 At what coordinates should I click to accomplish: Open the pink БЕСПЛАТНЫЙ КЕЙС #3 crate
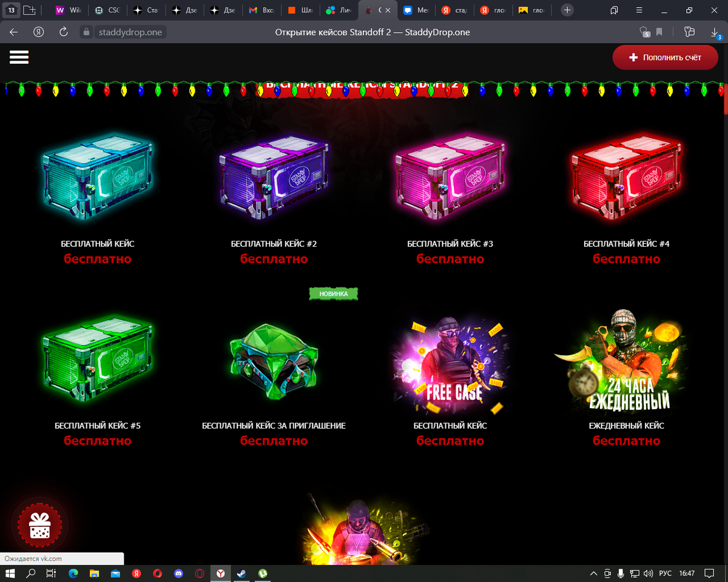pos(450,177)
